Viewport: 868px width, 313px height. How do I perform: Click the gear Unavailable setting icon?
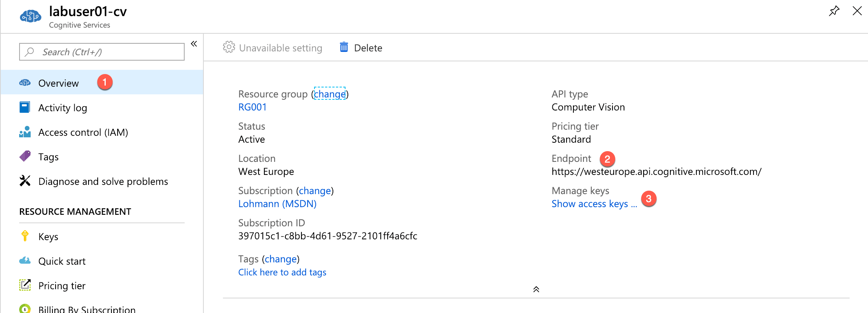coord(229,47)
